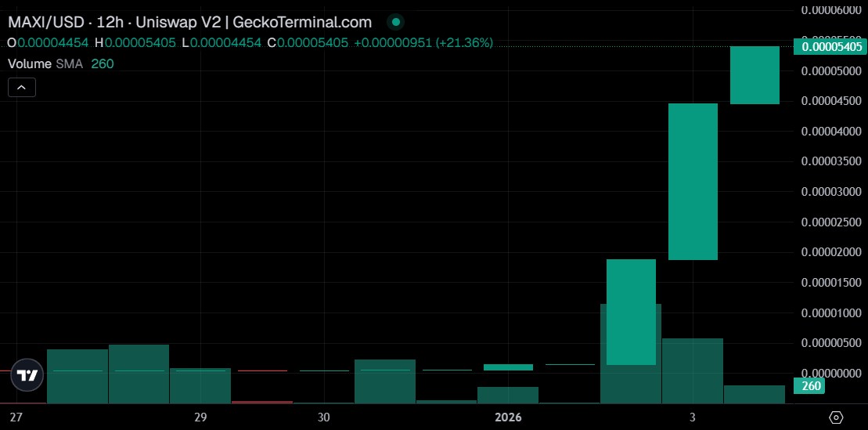The image size is (868, 430).
Task: Click the 0.00004000 price axis label
Action: coord(831,132)
